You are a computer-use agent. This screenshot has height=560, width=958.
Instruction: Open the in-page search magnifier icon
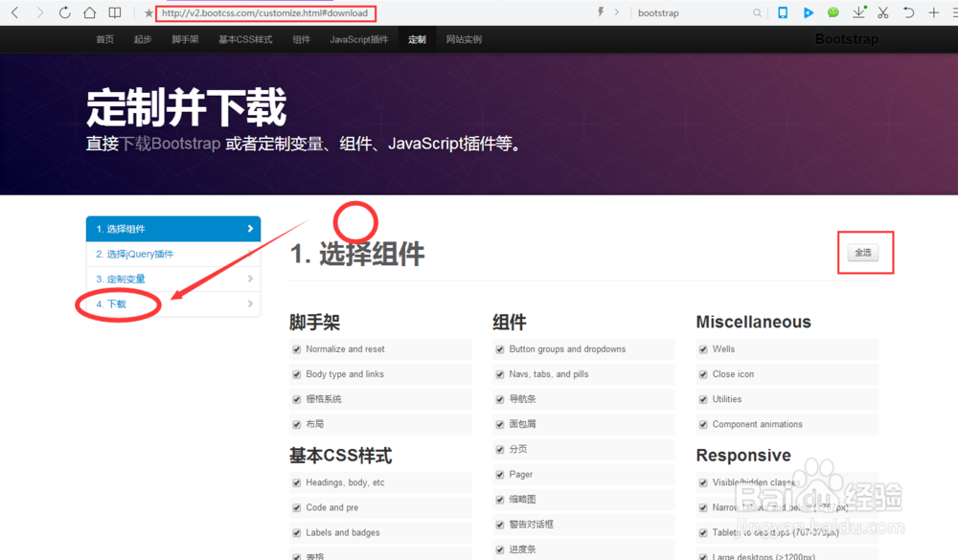(757, 12)
